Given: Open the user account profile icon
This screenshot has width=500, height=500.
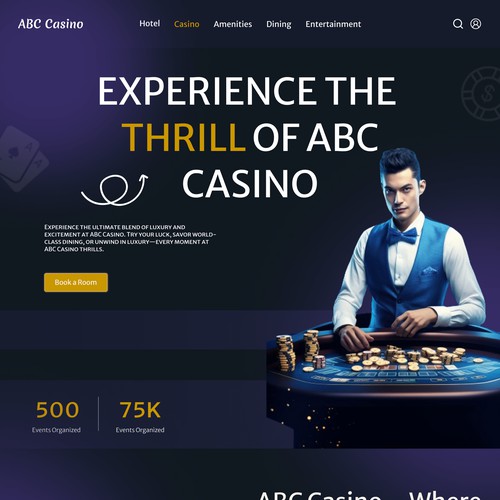Looking at the screenshot, I should [475, 24].
